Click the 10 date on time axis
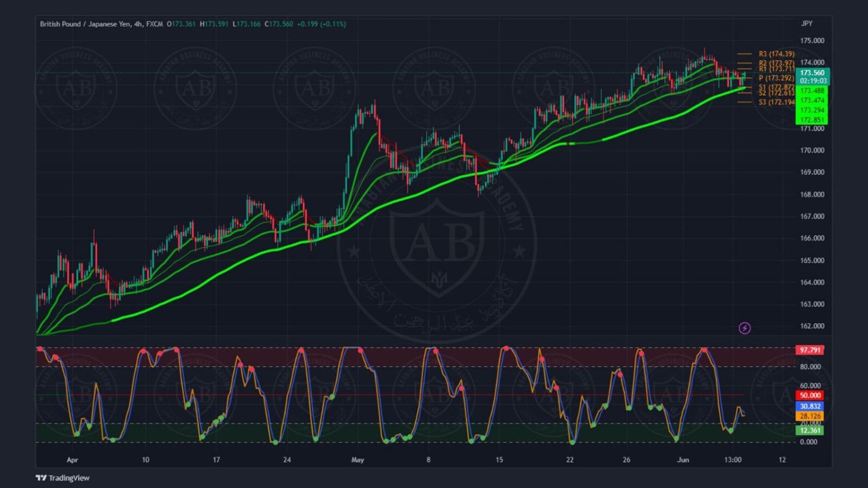Viewport: 868px width, 488px height. (145, 460)
